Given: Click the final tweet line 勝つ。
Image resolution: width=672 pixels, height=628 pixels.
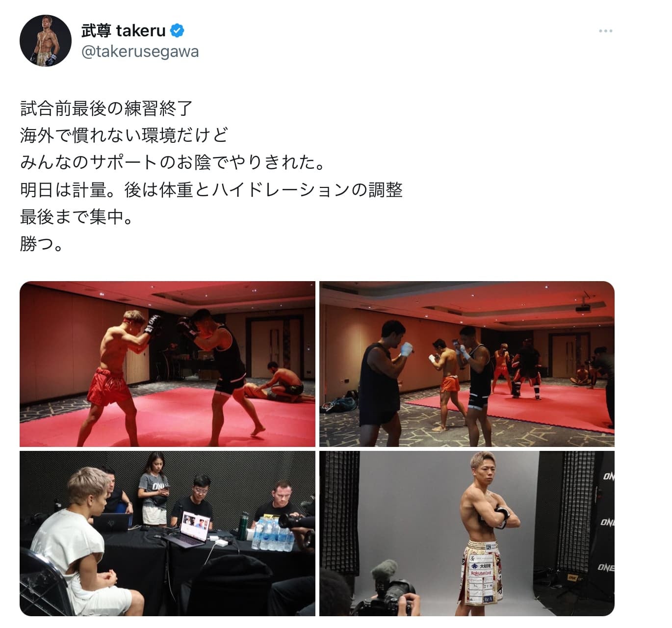Looking at the screenshot, I should pyautogui.click(x=42, y=244).
